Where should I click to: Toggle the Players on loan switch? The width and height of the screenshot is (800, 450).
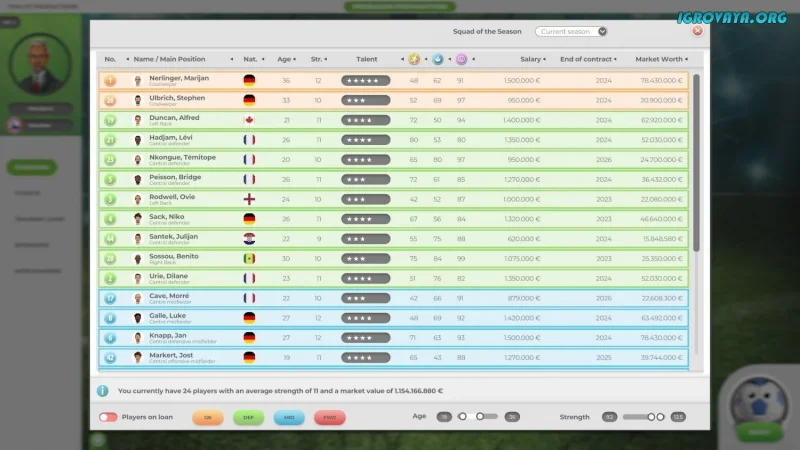pyautogui.click(x=107, y=417)
